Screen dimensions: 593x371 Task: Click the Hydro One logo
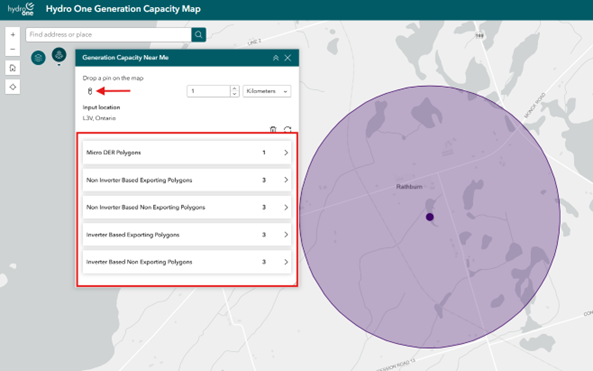[21, 9]
